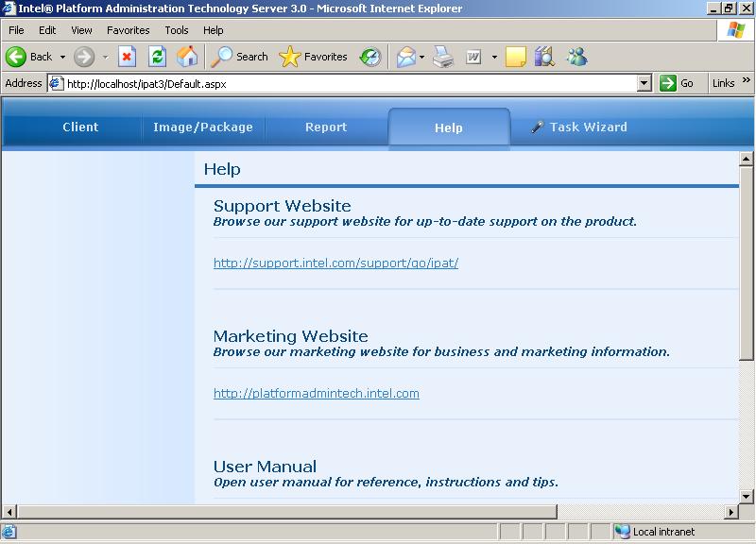Click the Support Website heading
Viewport: 756px width, 544px height.
tap(282, 206)
